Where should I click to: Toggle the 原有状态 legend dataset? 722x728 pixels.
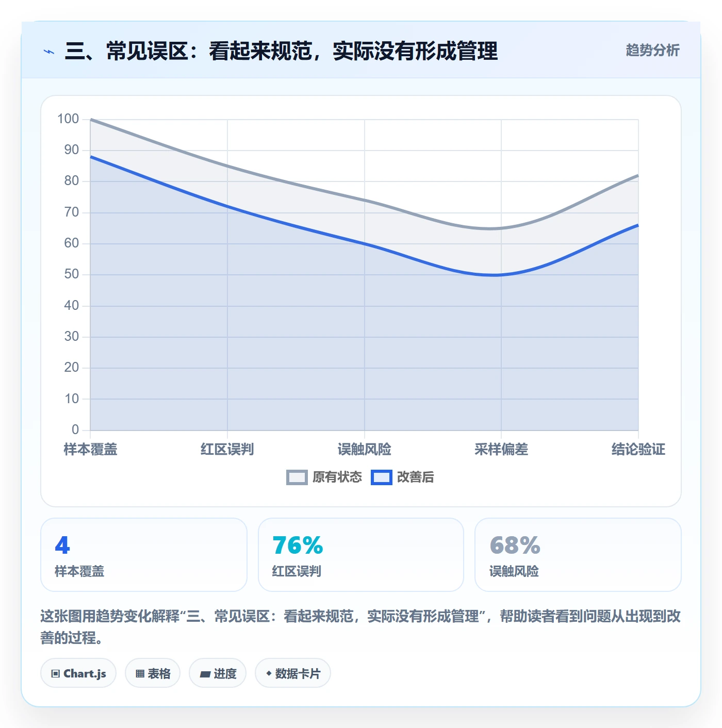point(324,477)
